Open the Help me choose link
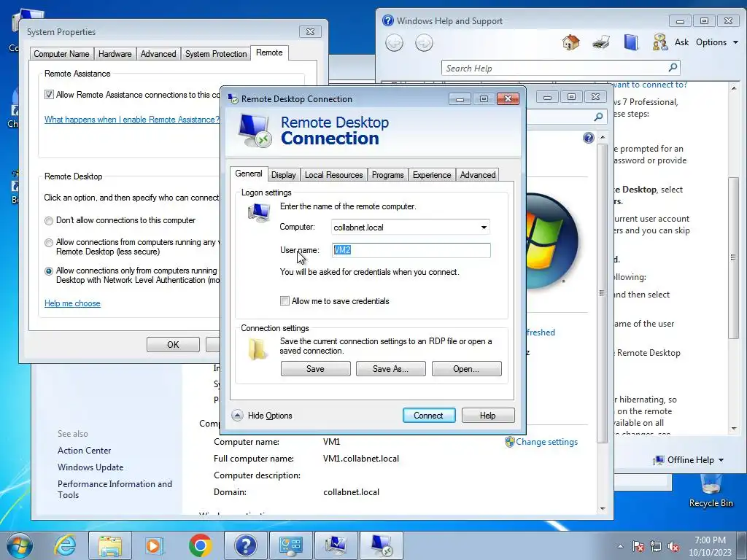Viewport: 747px width, 560px height. 72,303
